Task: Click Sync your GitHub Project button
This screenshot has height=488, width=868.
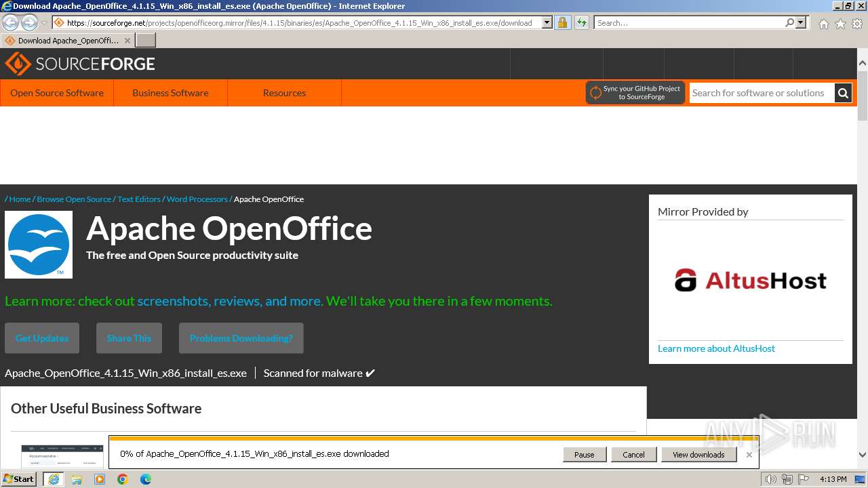Action: coord(635,93)
